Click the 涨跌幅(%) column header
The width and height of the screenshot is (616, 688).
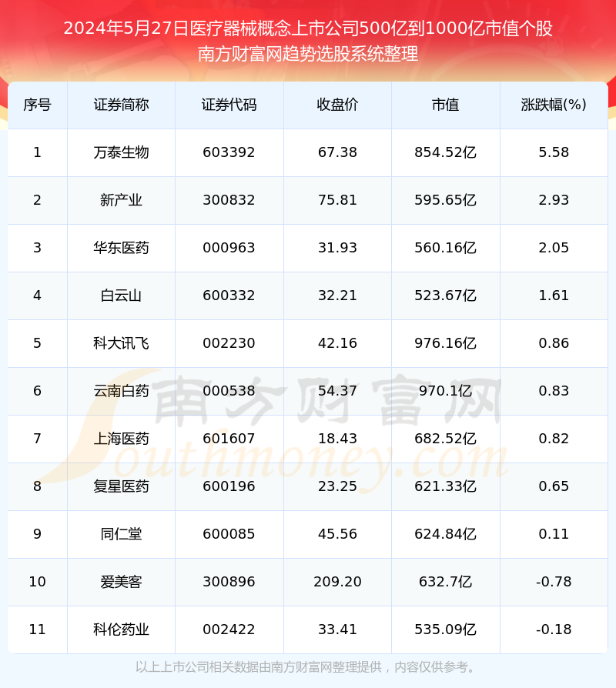[x=554, y=105]
